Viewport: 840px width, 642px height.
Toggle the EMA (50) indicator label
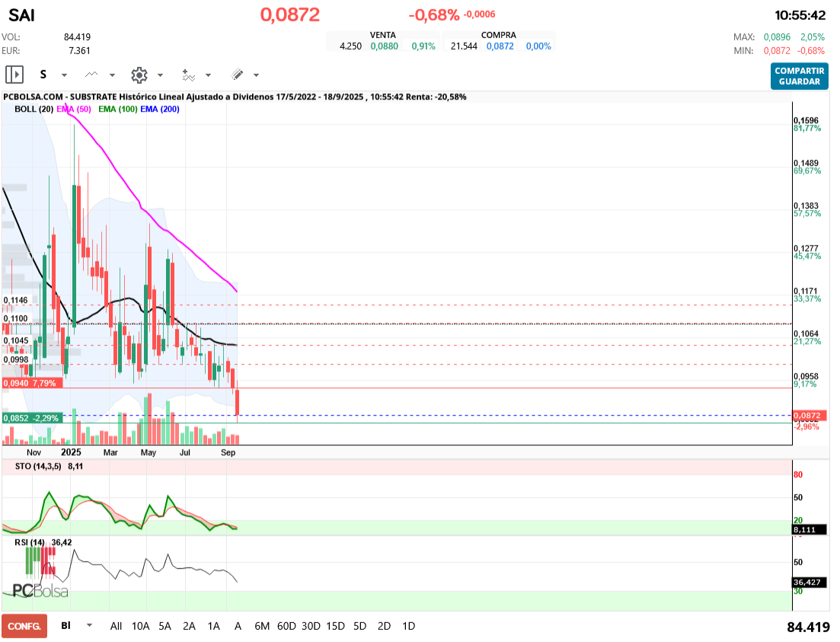click(74, 110)
